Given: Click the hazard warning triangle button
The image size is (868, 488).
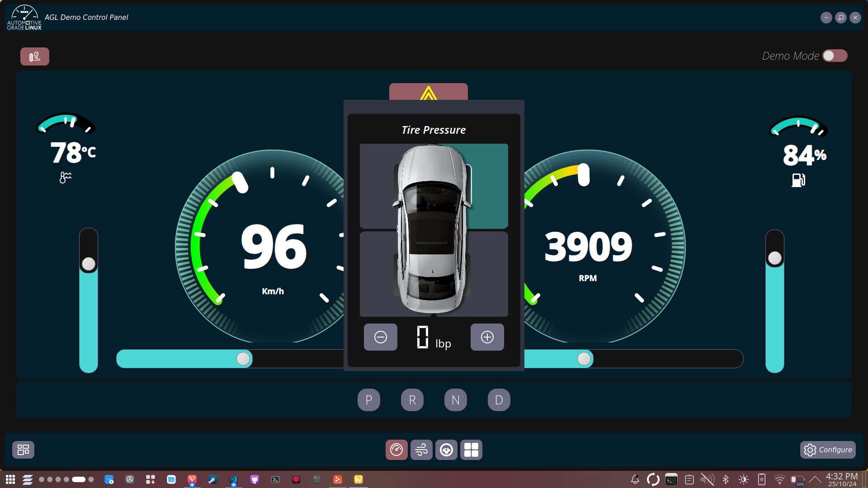Looking at the screenshot, I should point(428,92).
